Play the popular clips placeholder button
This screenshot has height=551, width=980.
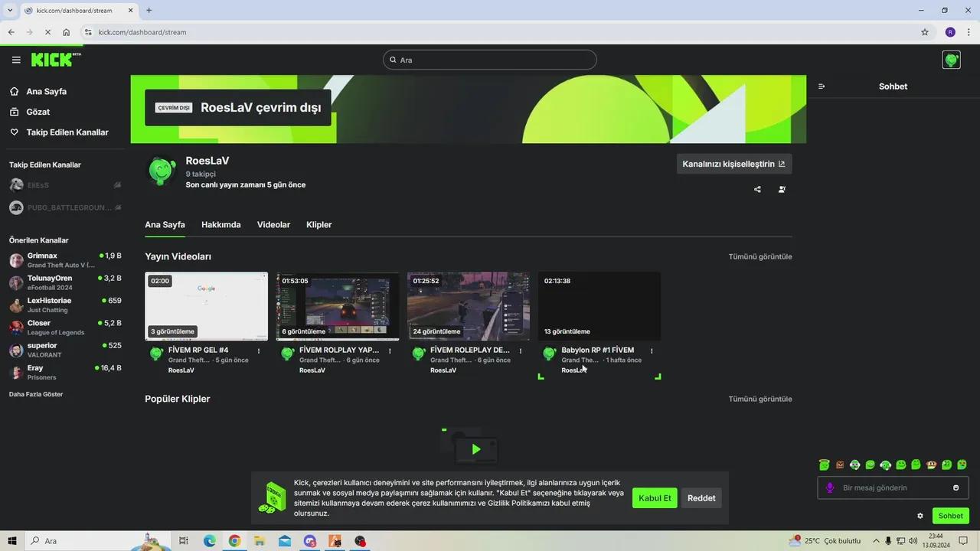coord(475,449)
